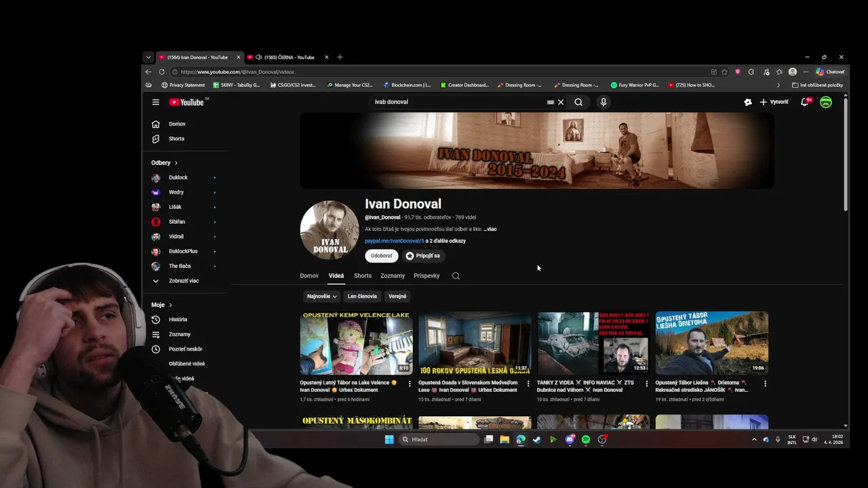The height and width of the screenshot is (488, 868).
Task: Open the tab list chevron in the title bar
Action: [149, 57]
